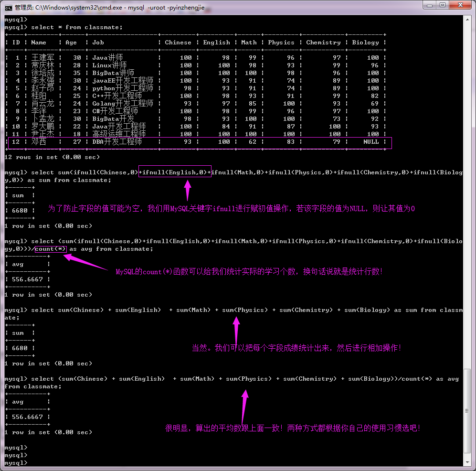Click the job "C++开发工程师" in row 6
Screen dimensions: 476x471
coord(117,96)
